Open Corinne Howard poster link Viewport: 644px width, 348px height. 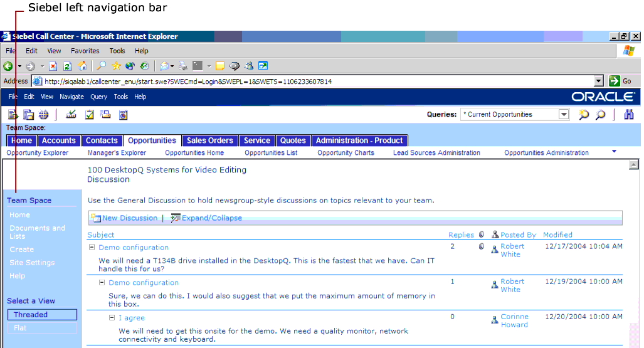click(514, 321)
